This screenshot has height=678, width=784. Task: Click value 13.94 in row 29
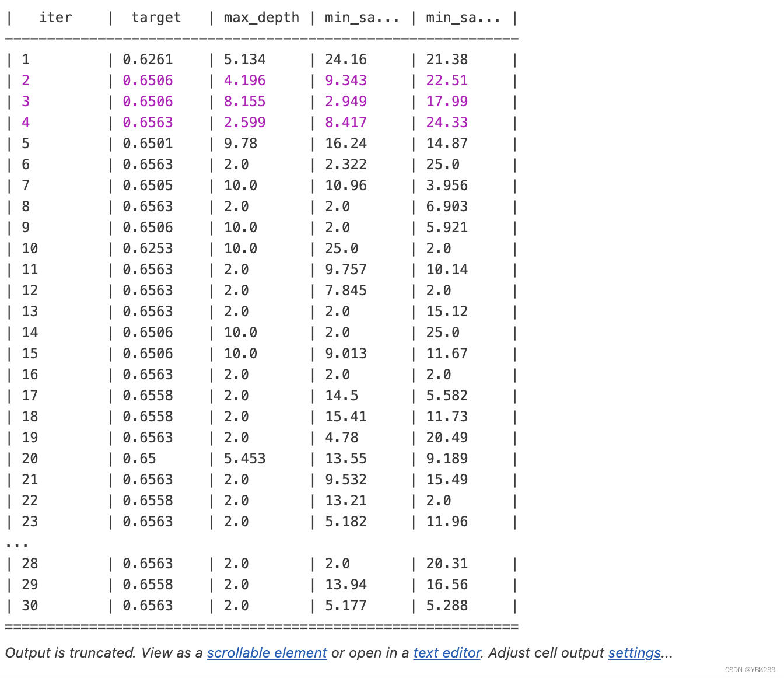[346, 585]
